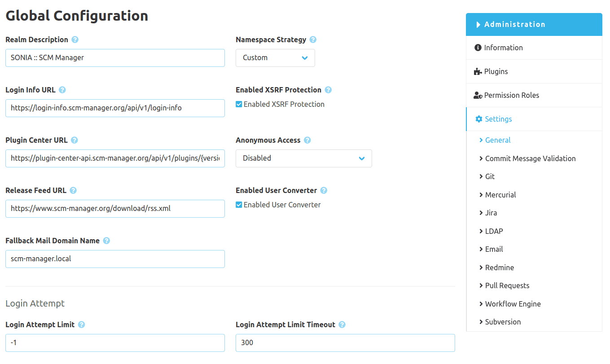
Task: Collapse the Administration panel header
Action: coord(534,24)
